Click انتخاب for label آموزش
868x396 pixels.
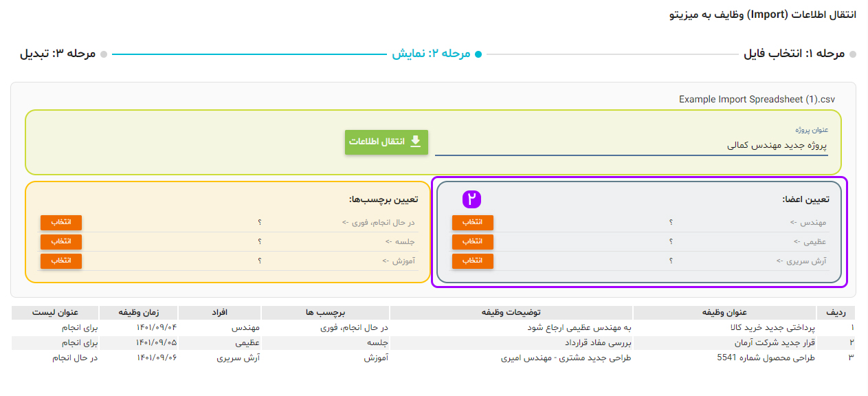pyautogui.click(x=61, y=261)
